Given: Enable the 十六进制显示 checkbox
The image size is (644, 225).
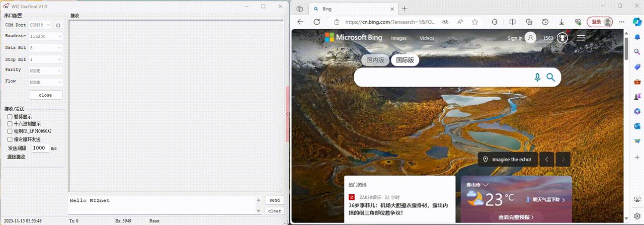Looking at the screenshot, I should [10, 124].
